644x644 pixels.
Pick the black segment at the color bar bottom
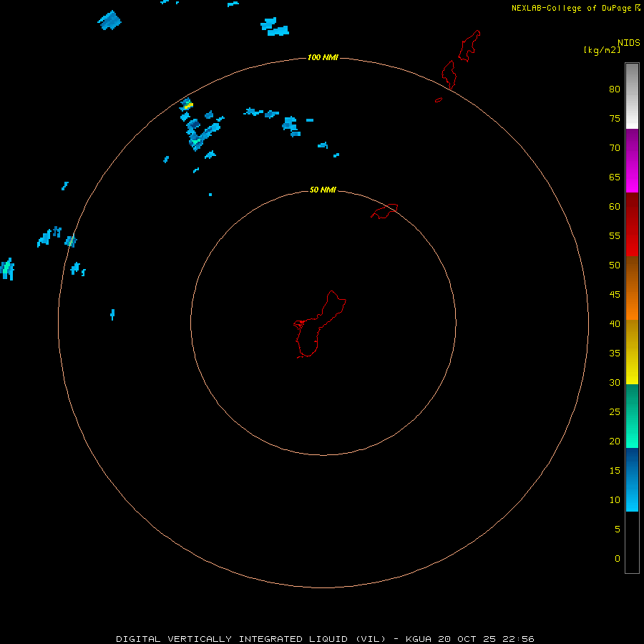tap(632, 542)
